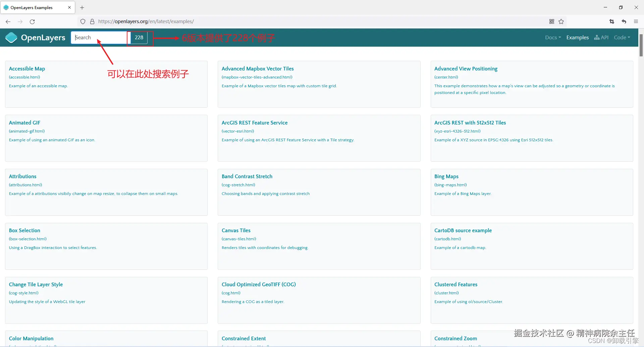This screenshot has width=644, height=347.
Task: Click 'Renders tiles with coordinates for debugging' text
Action: click(x=265, y=248)
